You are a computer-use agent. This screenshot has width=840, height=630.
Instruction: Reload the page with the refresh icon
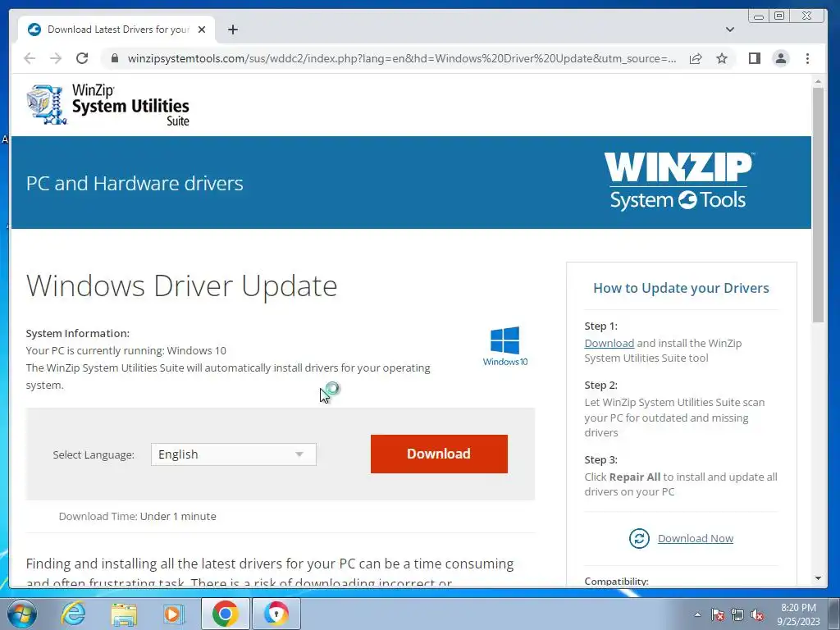click(x=82, y=58)
